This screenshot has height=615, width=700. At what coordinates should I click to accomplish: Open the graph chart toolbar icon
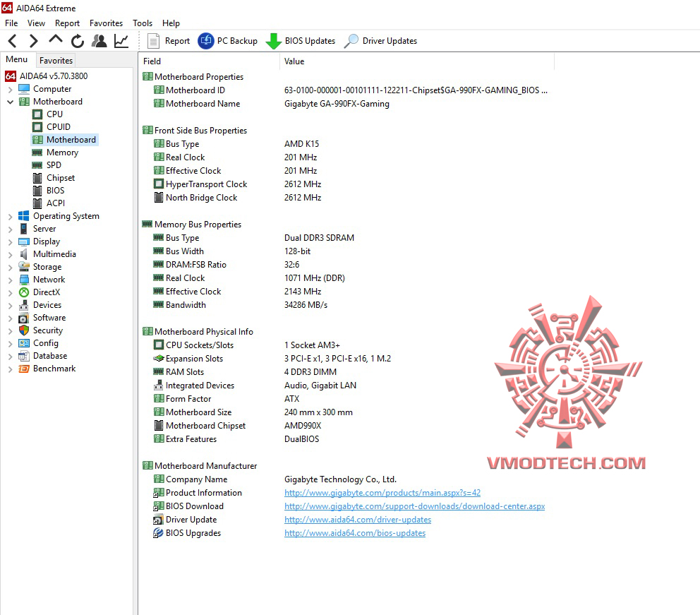[x=121, y=41]
